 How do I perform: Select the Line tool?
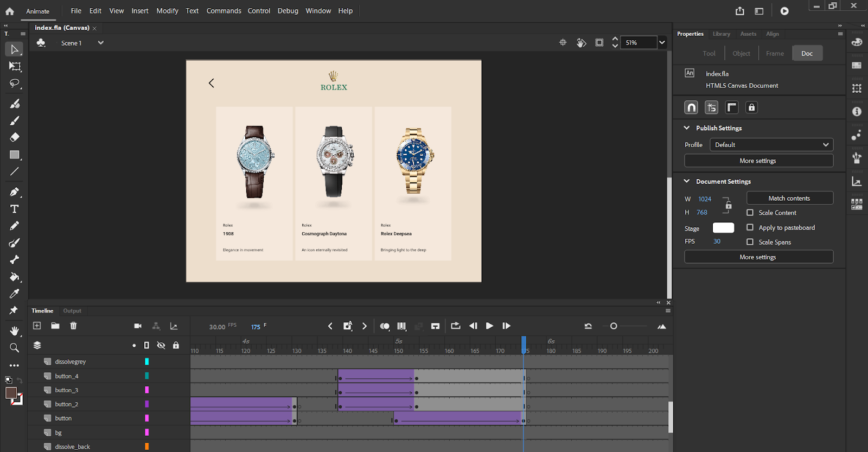(15, 171)
